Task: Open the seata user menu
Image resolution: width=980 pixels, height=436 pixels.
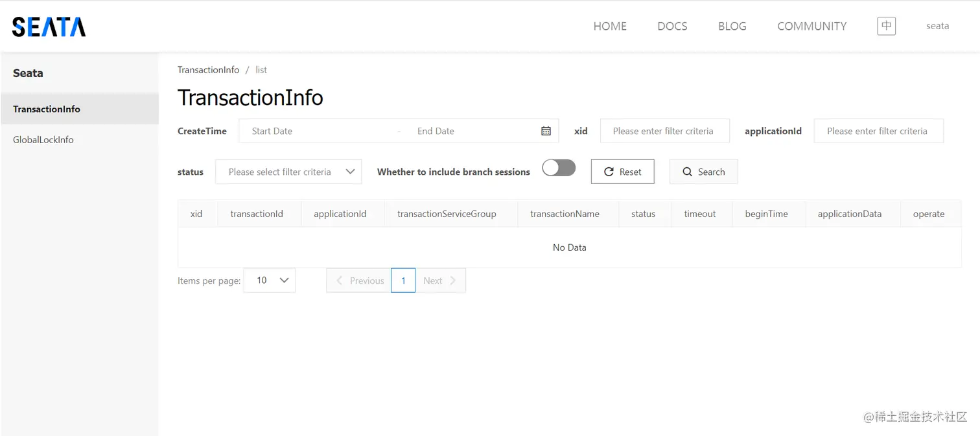Action: click(x=937, y=26)
